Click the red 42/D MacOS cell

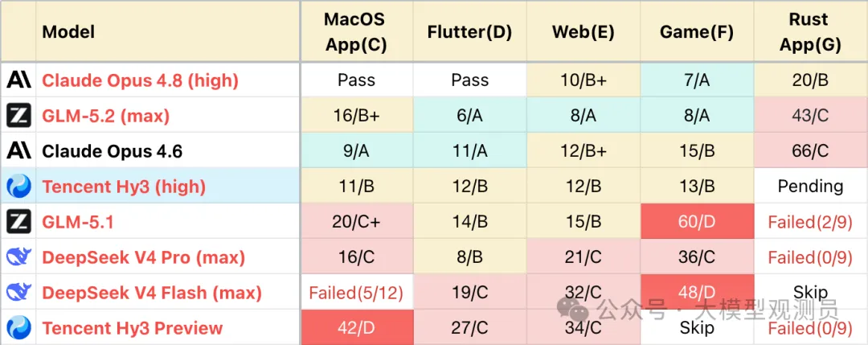point(357,327)
